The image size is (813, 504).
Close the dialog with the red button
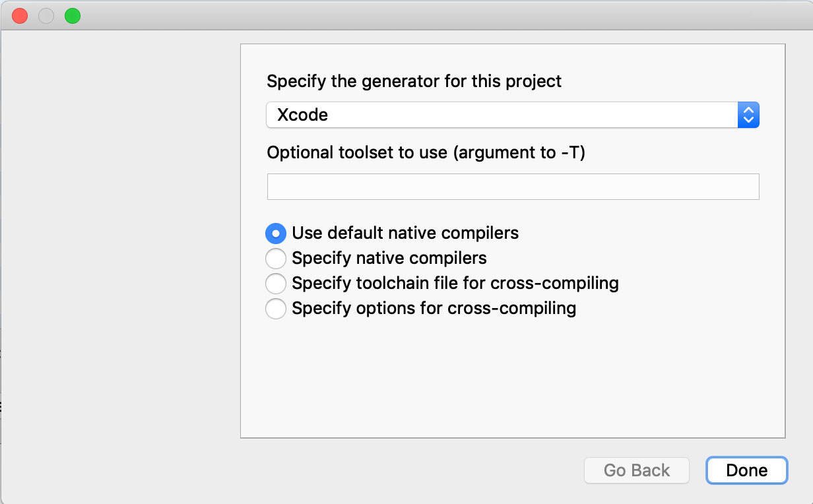pos(20,16)
